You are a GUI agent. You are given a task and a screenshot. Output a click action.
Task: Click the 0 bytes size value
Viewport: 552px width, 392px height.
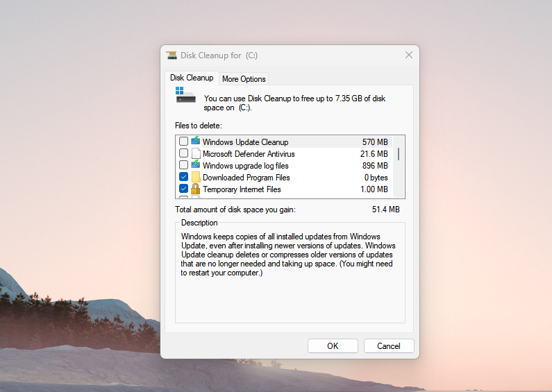click(x=376, y=178)
